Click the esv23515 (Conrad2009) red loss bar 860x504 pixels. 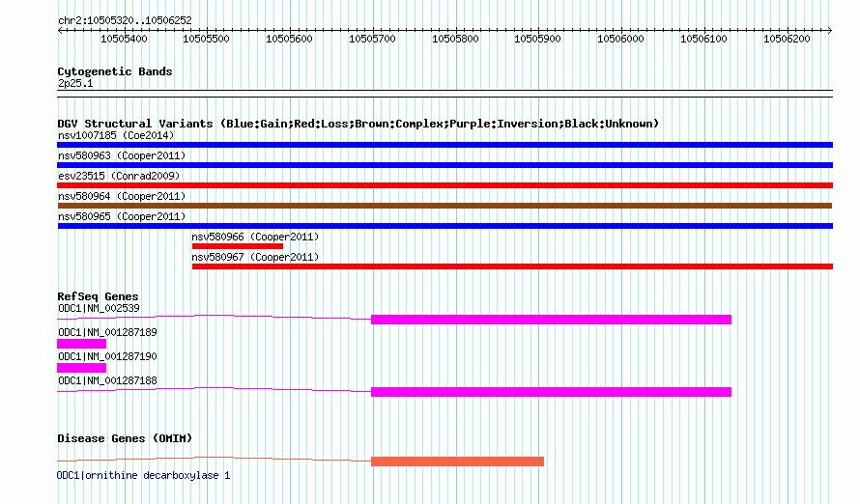[444, 185]
